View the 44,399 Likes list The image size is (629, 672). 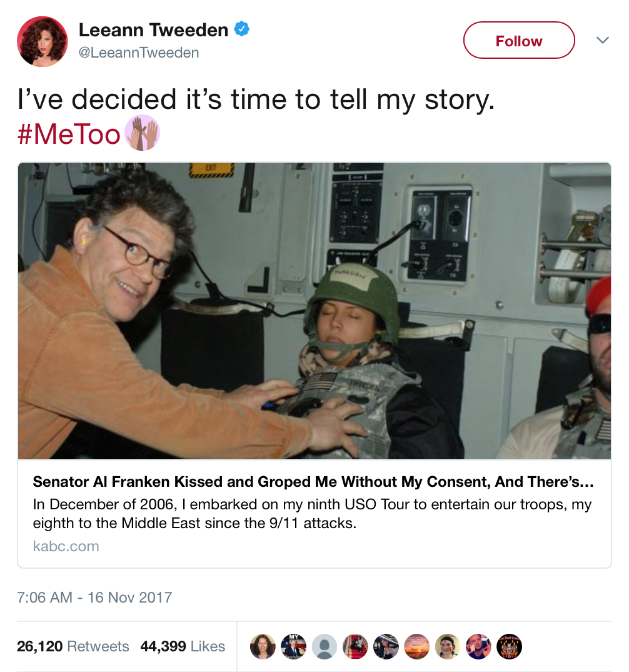pos(183,646)
